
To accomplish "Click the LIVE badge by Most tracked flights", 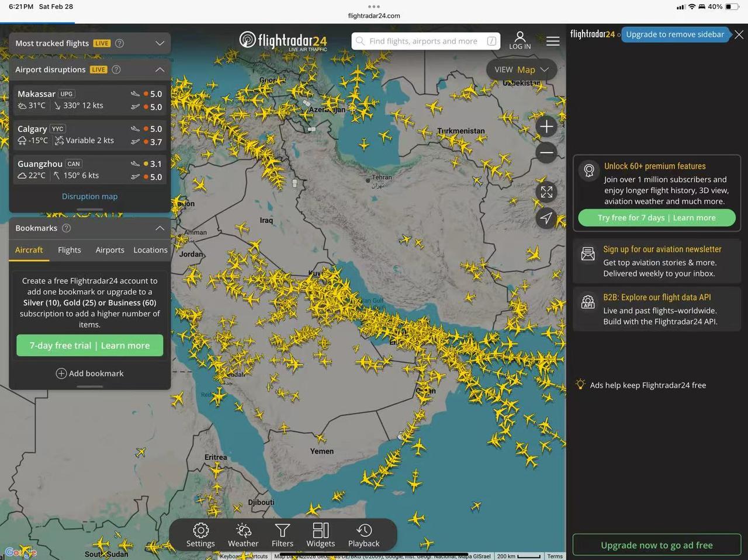I will point(102,43).
